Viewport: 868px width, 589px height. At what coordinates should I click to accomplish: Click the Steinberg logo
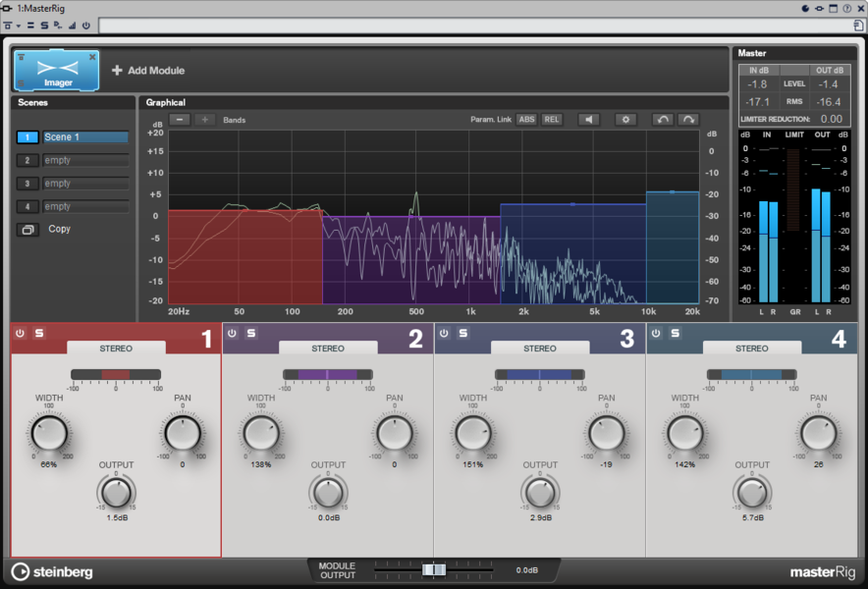tap(52, 572)
